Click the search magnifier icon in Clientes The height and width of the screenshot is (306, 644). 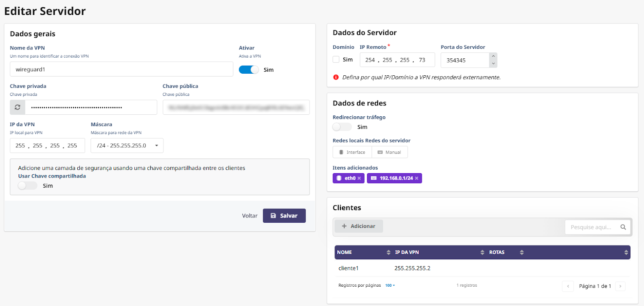click(x=623, y=227)
